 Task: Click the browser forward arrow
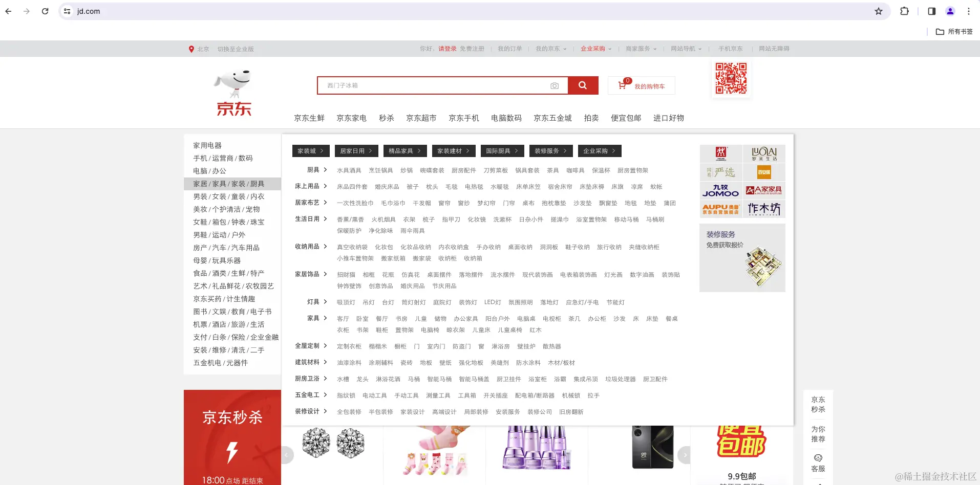click(x=27, y=11)
